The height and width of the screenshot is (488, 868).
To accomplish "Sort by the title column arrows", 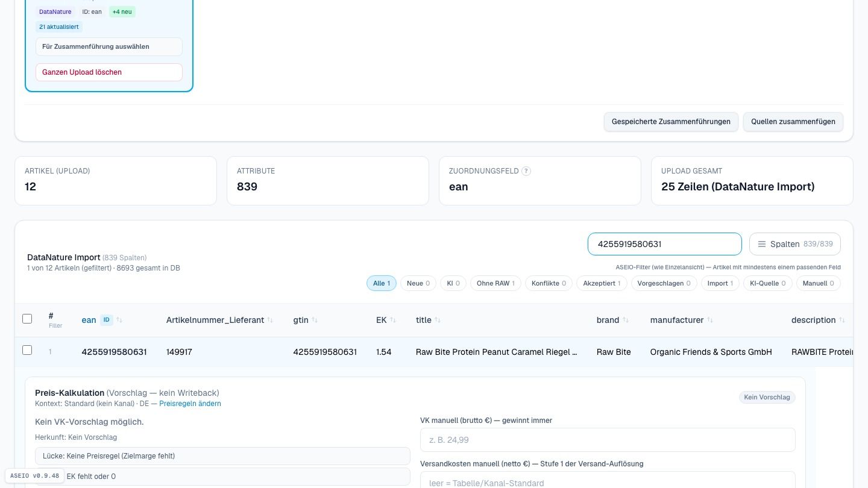I will pyautogui.click(x=438, y=320).
